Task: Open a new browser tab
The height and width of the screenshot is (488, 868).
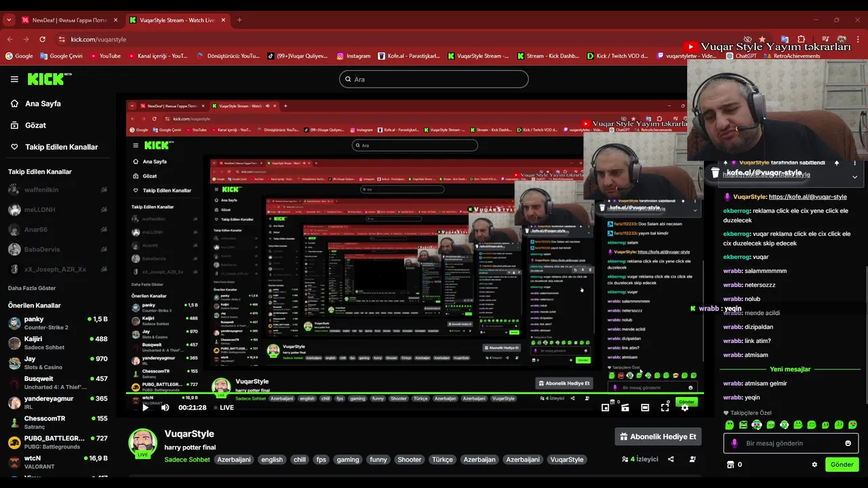Action: 239,20
